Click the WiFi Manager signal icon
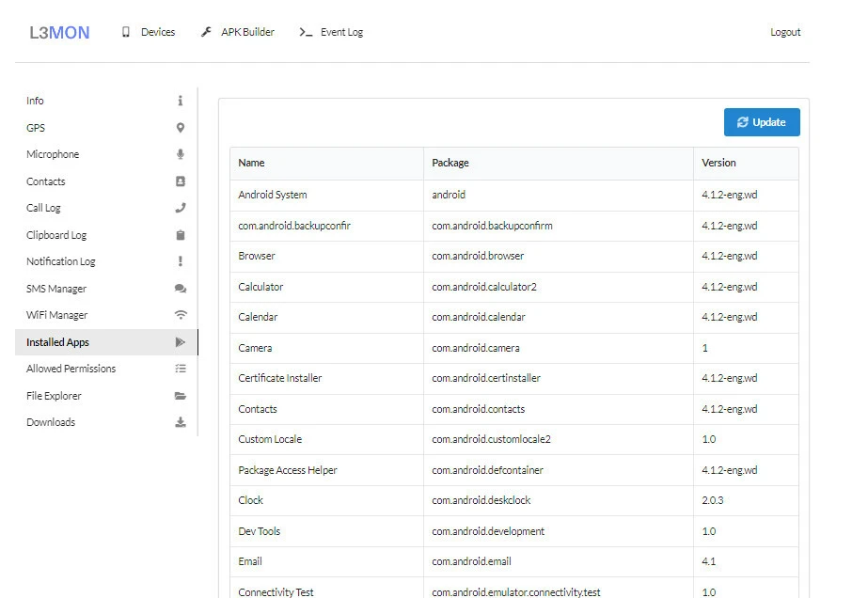The image size is (868, 598). coord(181,315)
